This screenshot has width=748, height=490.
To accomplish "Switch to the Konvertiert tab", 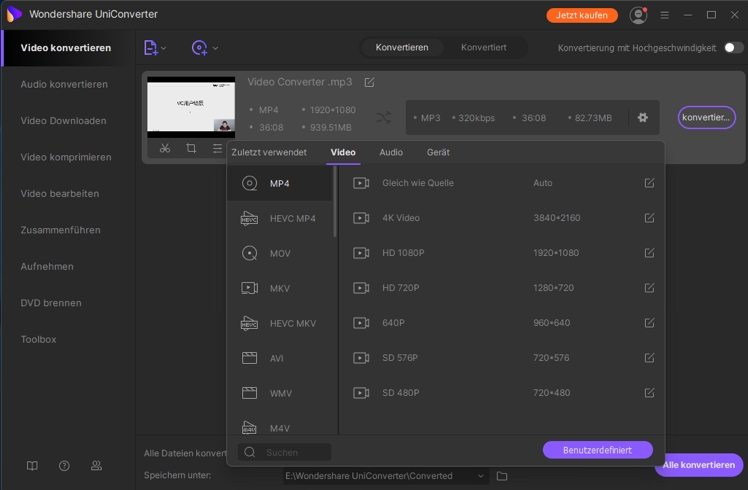I will 483,47.
